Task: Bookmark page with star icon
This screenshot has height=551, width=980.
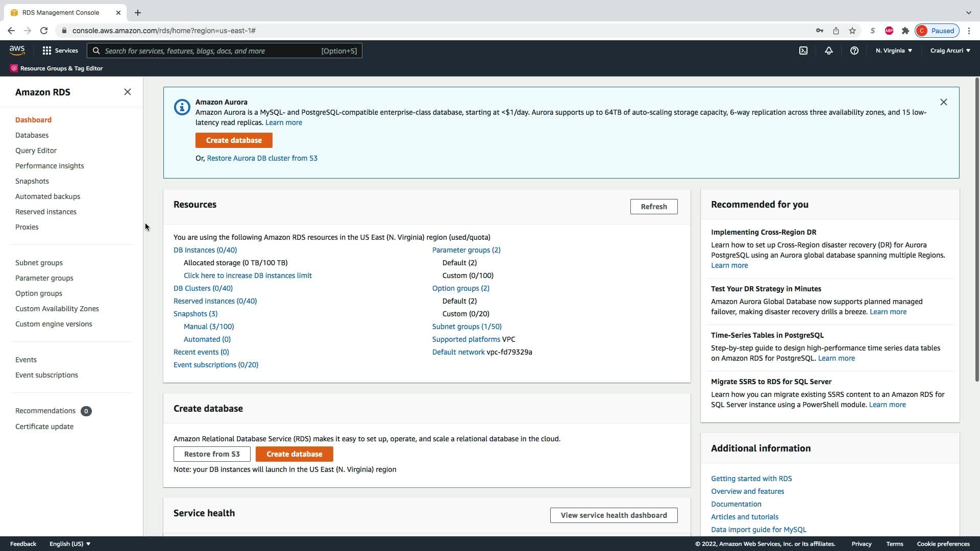Action: coord(852,31)
